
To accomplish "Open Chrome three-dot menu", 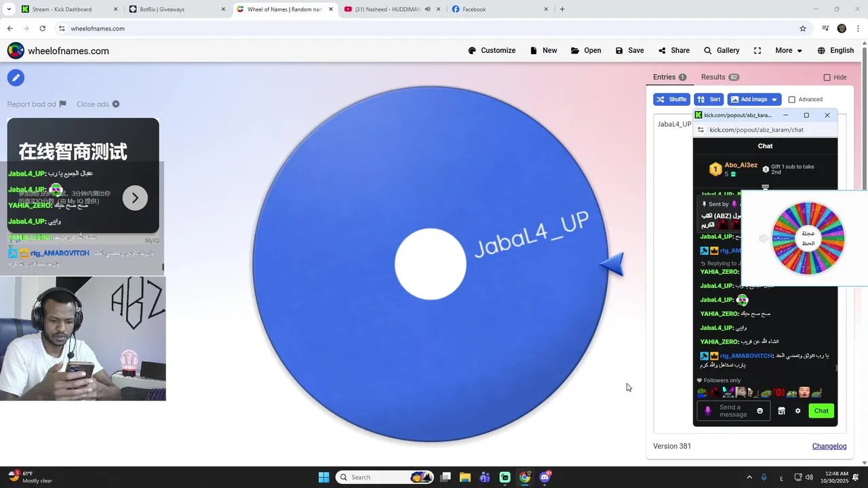I will [x=858, y=28].
